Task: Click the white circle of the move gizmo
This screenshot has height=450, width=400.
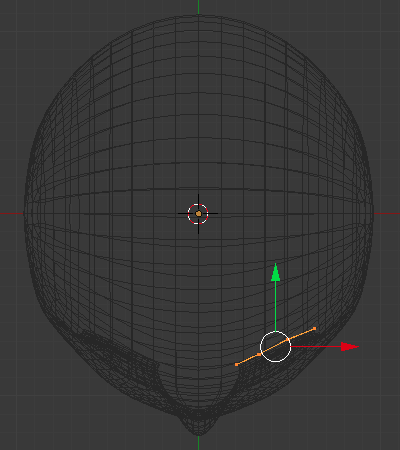Action: click(275, 347)
